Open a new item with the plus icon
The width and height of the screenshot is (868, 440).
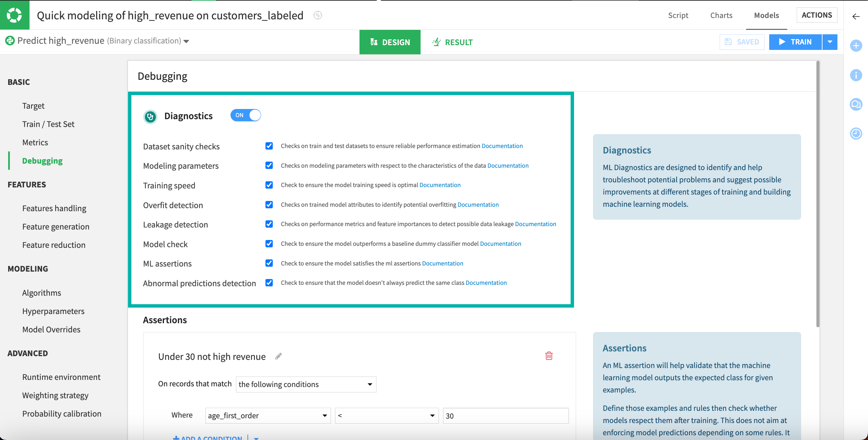[856, 45]
